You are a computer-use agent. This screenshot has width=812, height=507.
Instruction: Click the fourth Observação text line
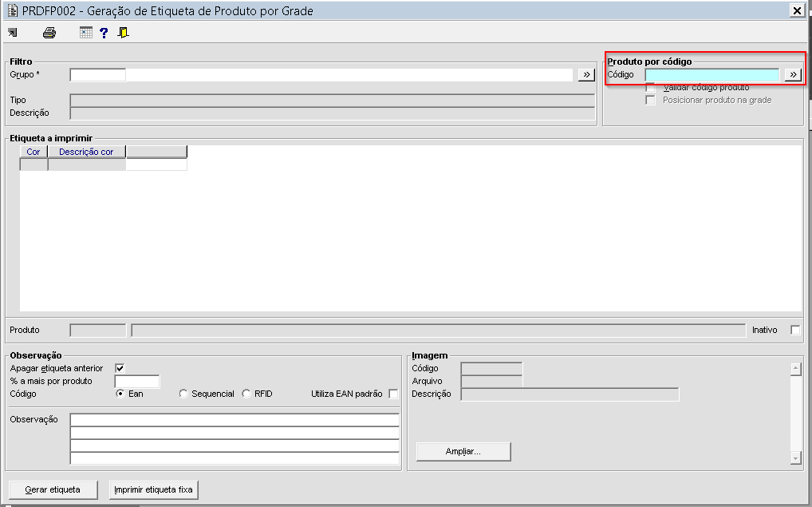(x=235, y=458)
